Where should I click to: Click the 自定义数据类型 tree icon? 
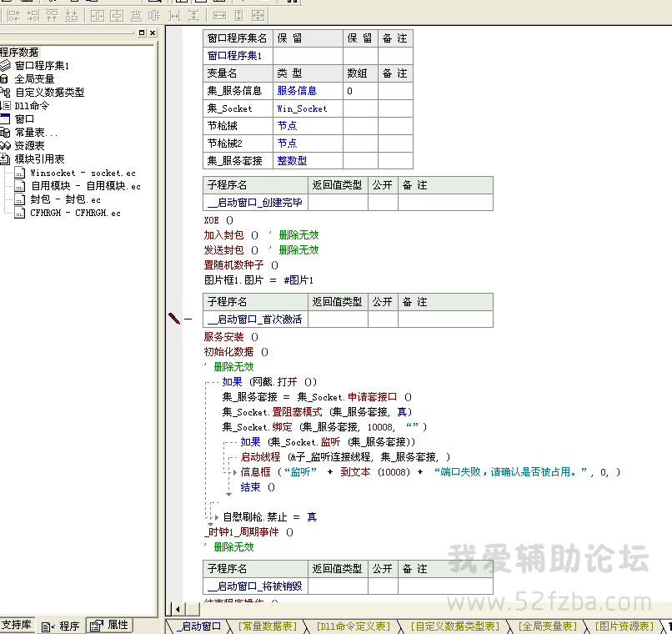pyautogui.click(x=5, y=92)
